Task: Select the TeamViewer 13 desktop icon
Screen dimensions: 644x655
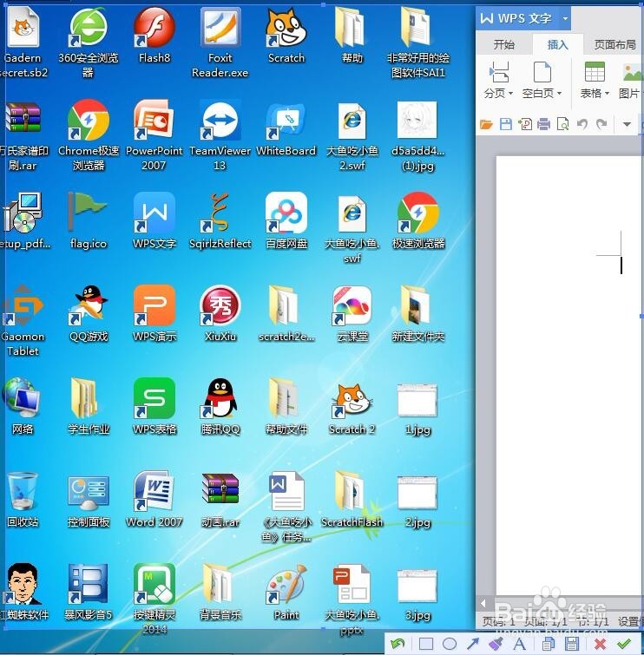Action: click(x=220, y=135)
